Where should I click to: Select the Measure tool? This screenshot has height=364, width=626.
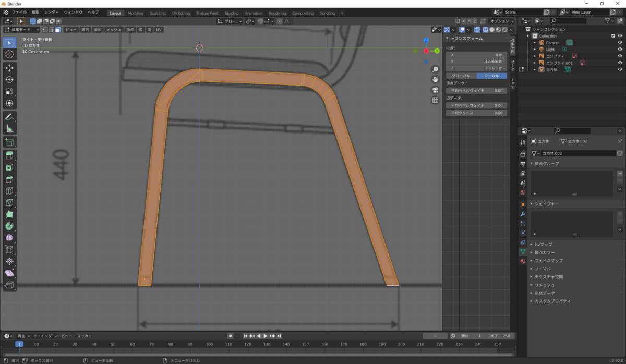coord(9,129)
